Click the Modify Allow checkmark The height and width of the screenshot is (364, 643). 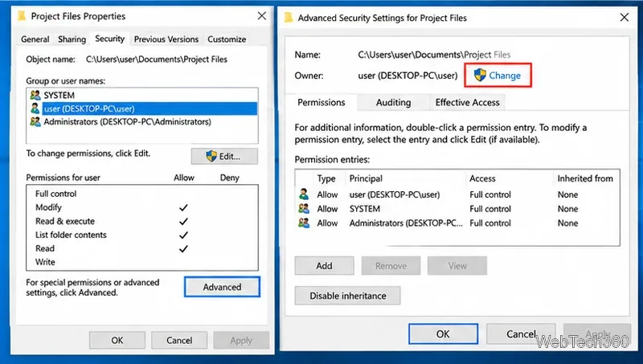pyautogui.click(x=183, y=207)
